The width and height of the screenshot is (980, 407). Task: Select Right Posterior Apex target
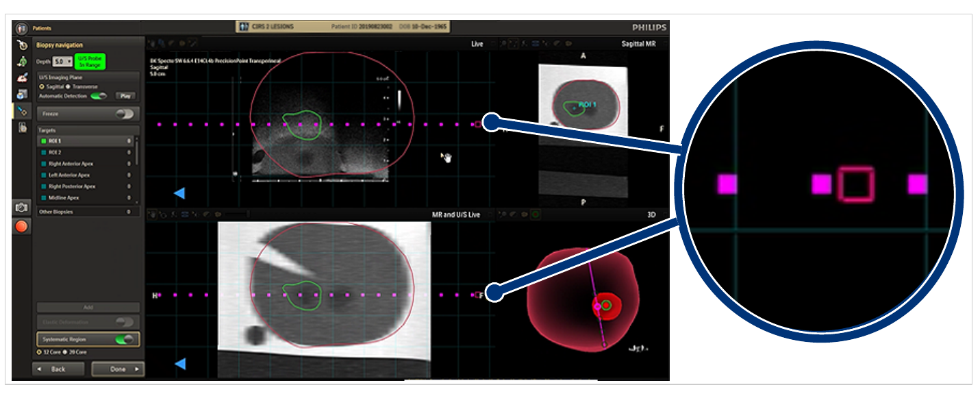85,186
